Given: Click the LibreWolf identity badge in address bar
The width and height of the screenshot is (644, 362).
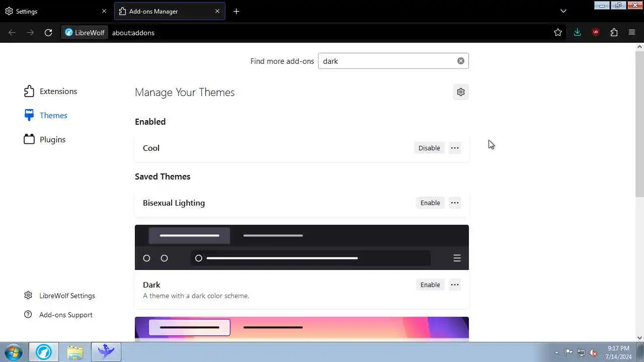Looking at the screenshot, I should [85, 33].
